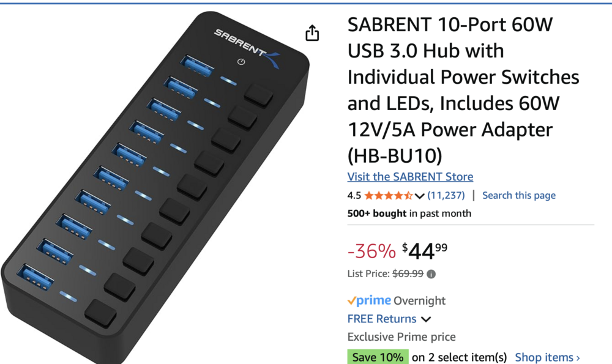Click the red -36% discount label

coord(371,251)
